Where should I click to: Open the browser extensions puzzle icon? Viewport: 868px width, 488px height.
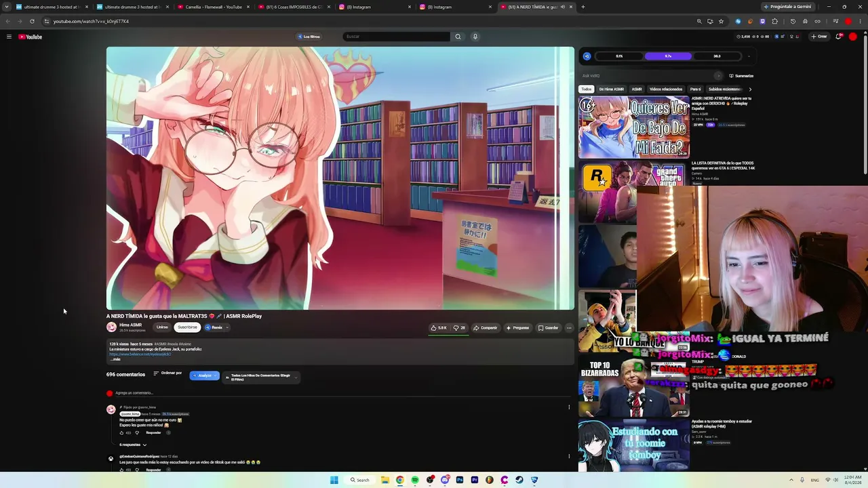tap(774, 21)
